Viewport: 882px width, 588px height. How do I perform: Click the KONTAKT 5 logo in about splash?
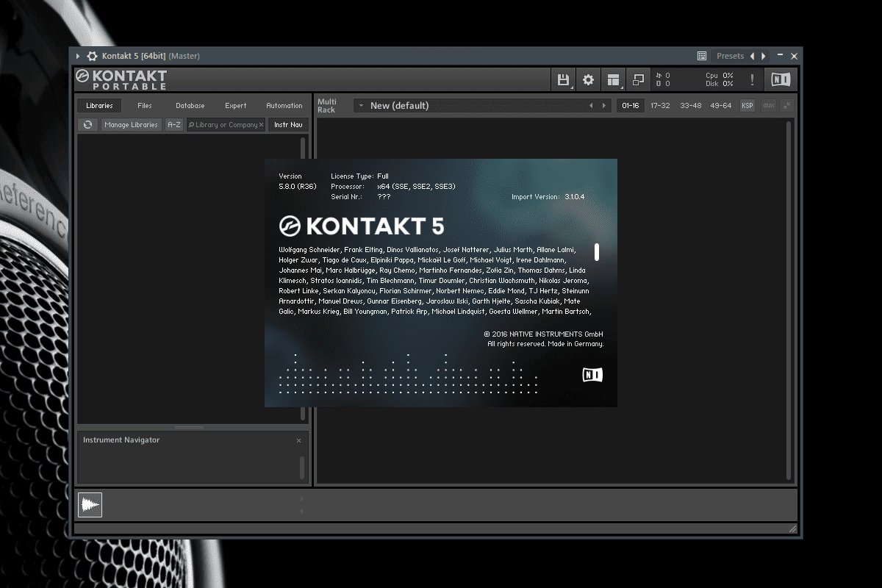click(362, 226)
